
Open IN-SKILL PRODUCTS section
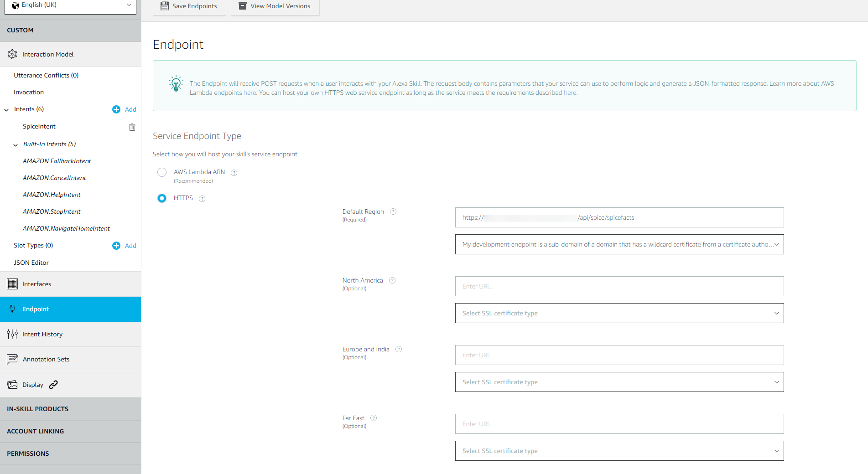coord(70,409)
